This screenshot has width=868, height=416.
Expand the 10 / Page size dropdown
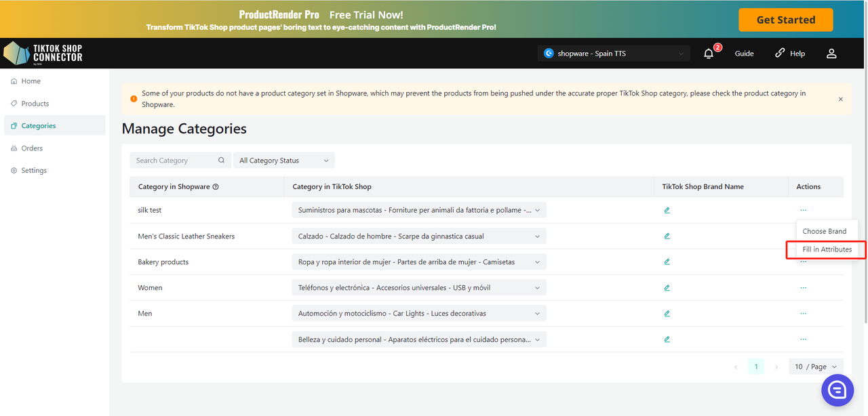816,367
